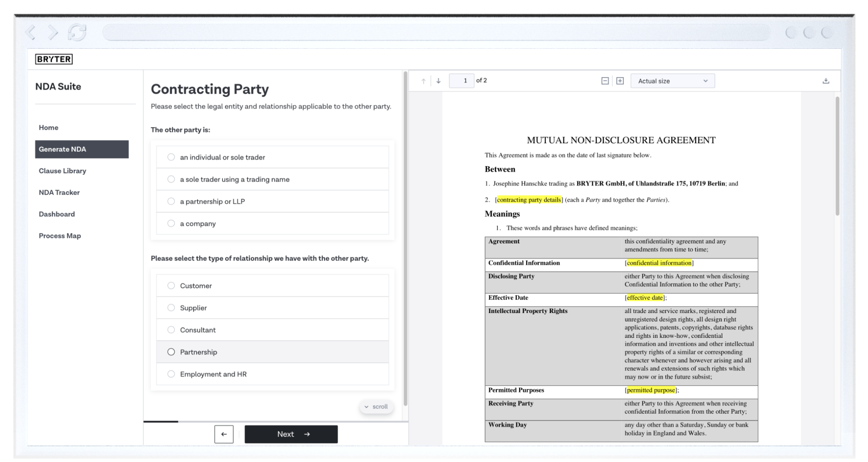This screenshot has height=462, width=868.
Task: Click the browser address bar
Action: (436, 33)
